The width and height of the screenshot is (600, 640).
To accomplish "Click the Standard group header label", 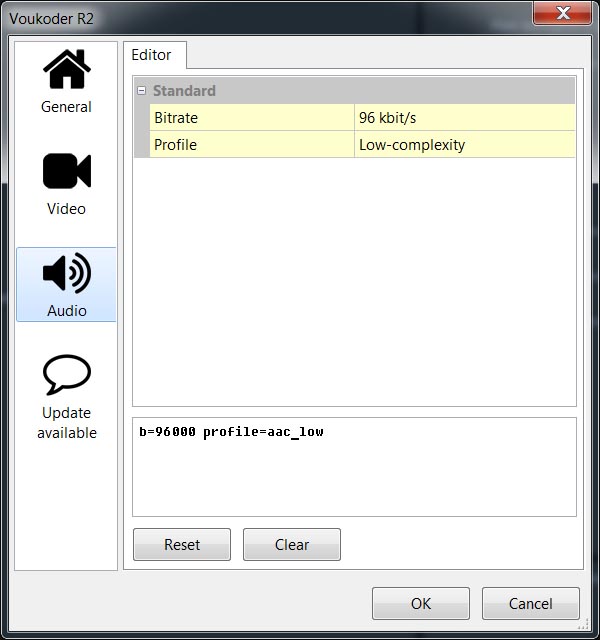I will (184, 91).
